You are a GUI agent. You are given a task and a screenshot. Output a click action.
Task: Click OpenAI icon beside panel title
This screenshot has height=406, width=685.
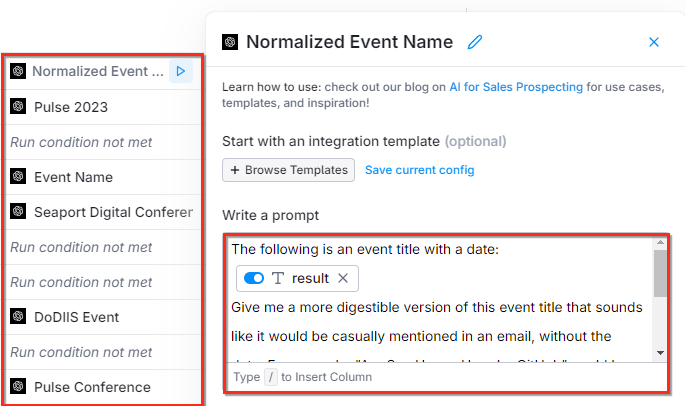[230, 42]
